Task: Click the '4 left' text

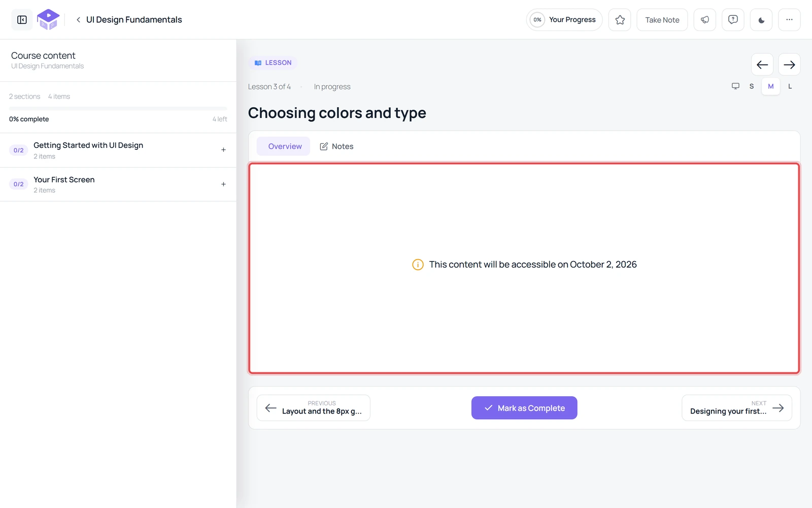Action: coord(220,119)
